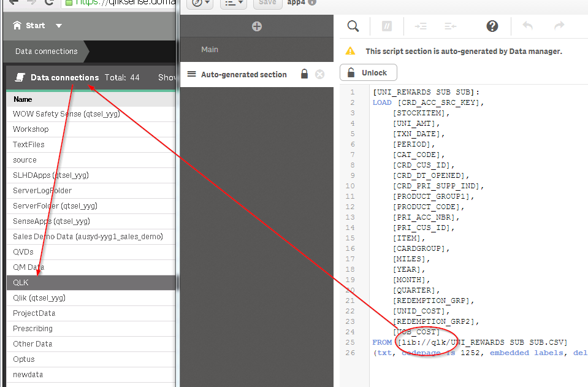This screenshot has height=387, width=588.
Task: Select the Other Data connection
Action: (91, 344)
